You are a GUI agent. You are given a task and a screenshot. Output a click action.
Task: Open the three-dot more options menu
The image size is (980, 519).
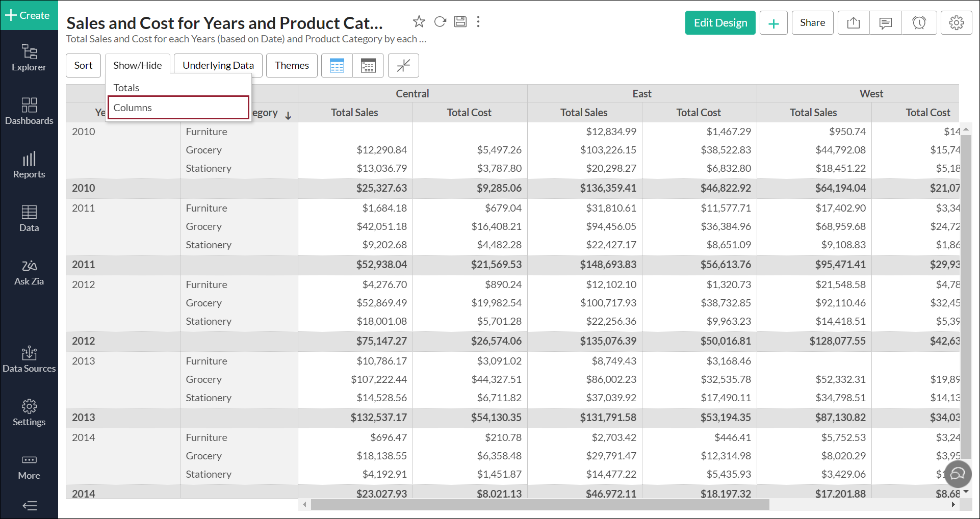(478, 22)
